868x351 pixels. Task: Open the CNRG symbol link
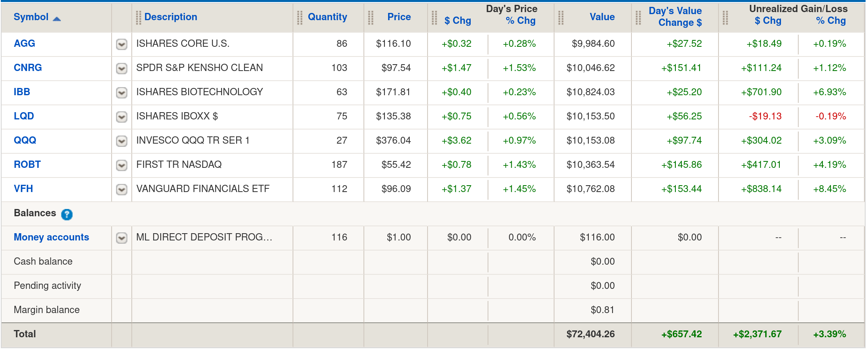tap(28, 68)
